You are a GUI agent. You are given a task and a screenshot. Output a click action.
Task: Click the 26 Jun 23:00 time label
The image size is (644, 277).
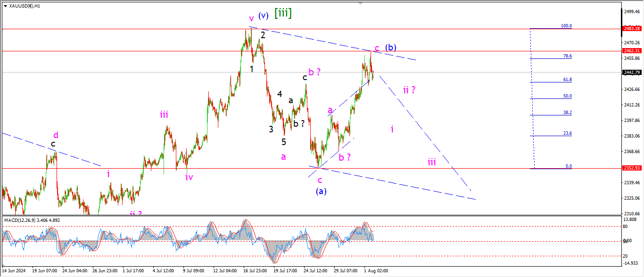point(106,271)
